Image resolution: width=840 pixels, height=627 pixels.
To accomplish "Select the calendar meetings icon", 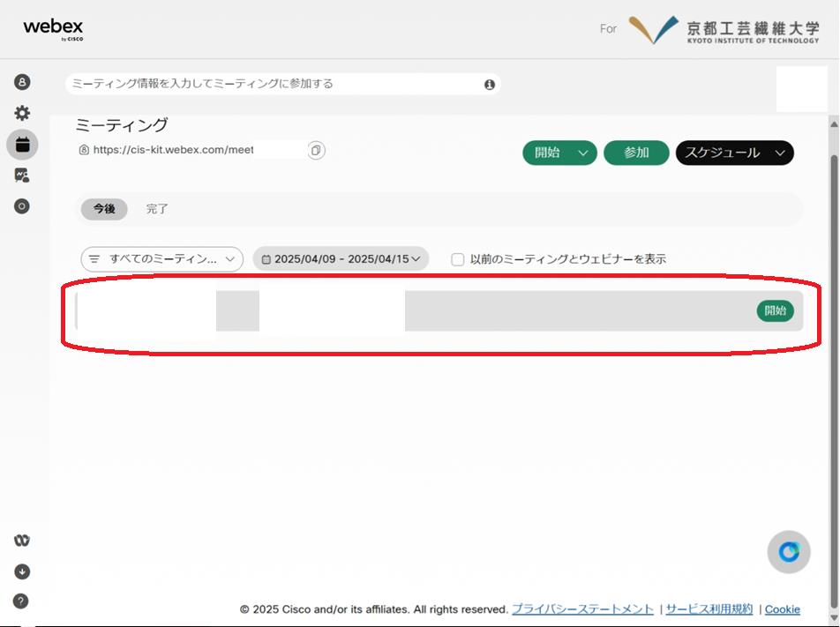I will [x=22, y=145].
